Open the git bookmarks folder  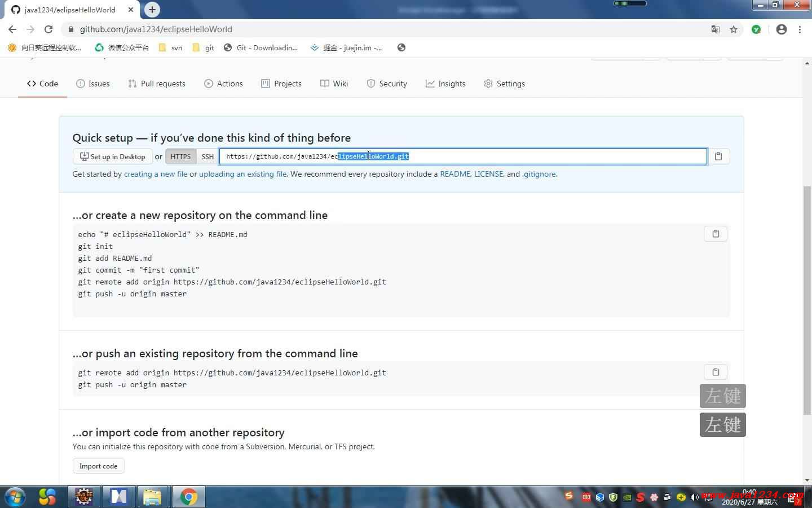click(x=204, y=47)
